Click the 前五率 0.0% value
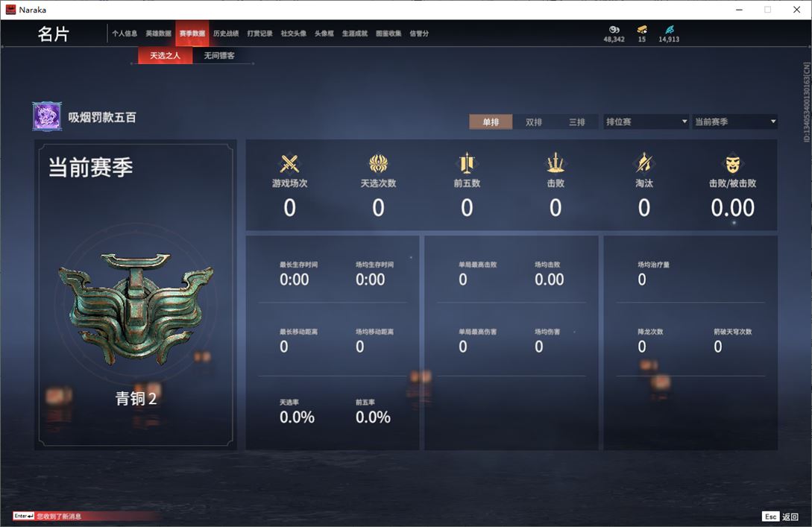812x527 pixels. (373, 417)
